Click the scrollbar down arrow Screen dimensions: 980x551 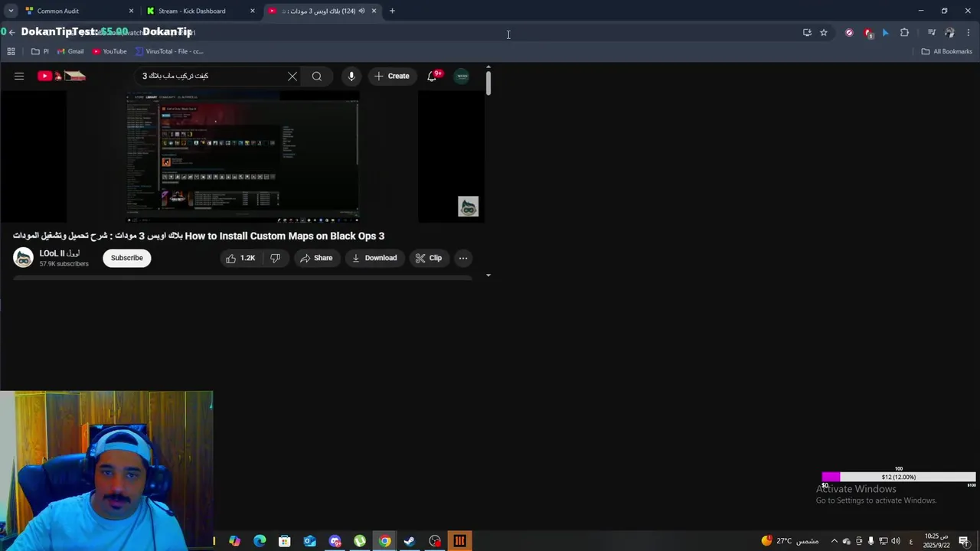click(x=488, y=275)
